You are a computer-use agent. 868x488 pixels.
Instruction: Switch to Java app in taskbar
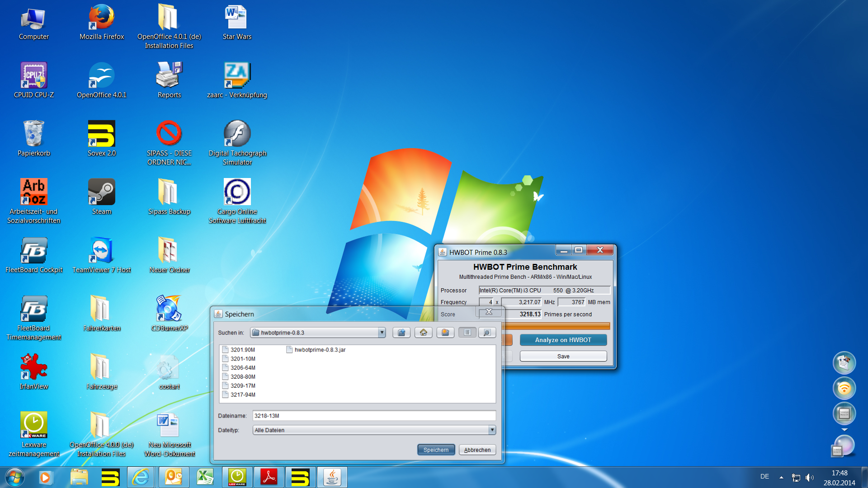pos(332,477)
